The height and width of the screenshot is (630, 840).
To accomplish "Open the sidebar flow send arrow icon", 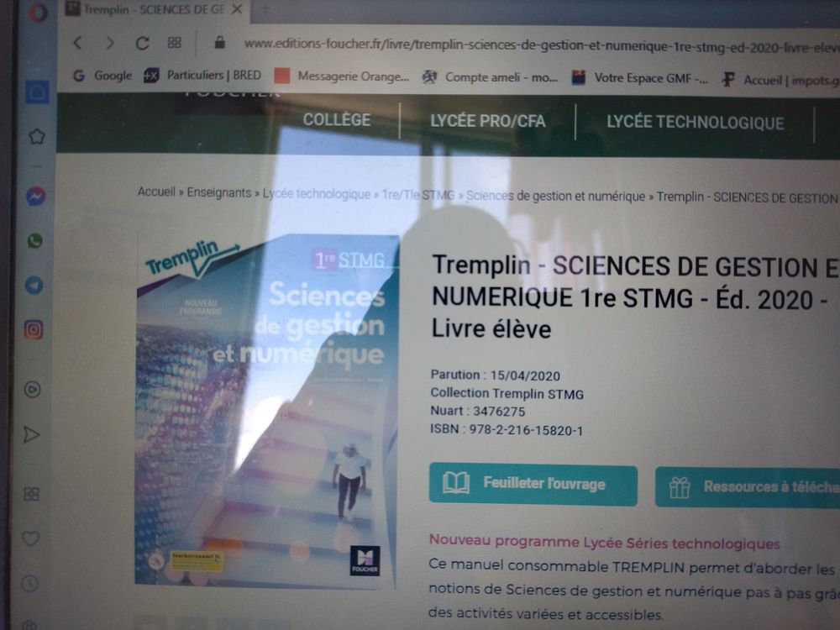I will point(31,434).
